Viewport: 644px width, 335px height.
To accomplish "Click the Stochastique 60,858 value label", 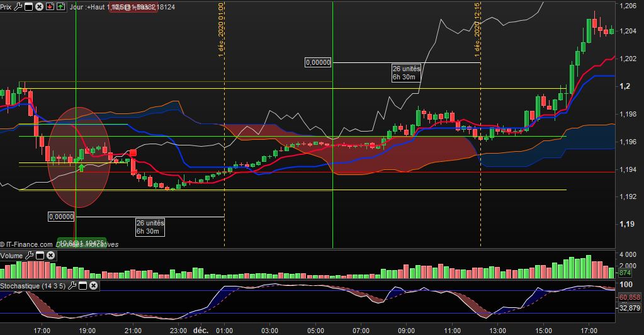I will pos(629,297).
